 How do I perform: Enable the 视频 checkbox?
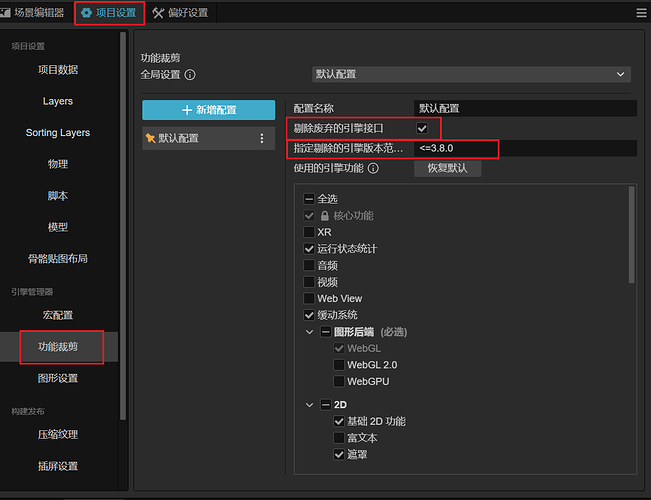click(x=309, y=282)
